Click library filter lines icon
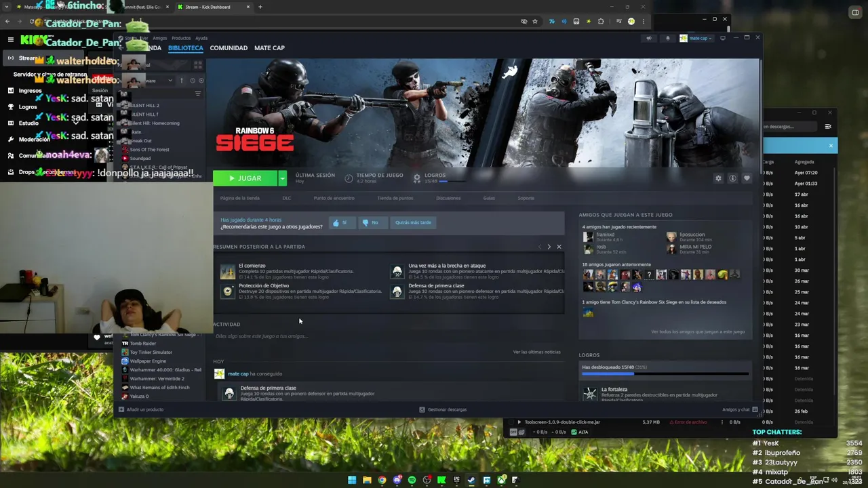Viewport: 868px width, 488px height. point(198,94)
